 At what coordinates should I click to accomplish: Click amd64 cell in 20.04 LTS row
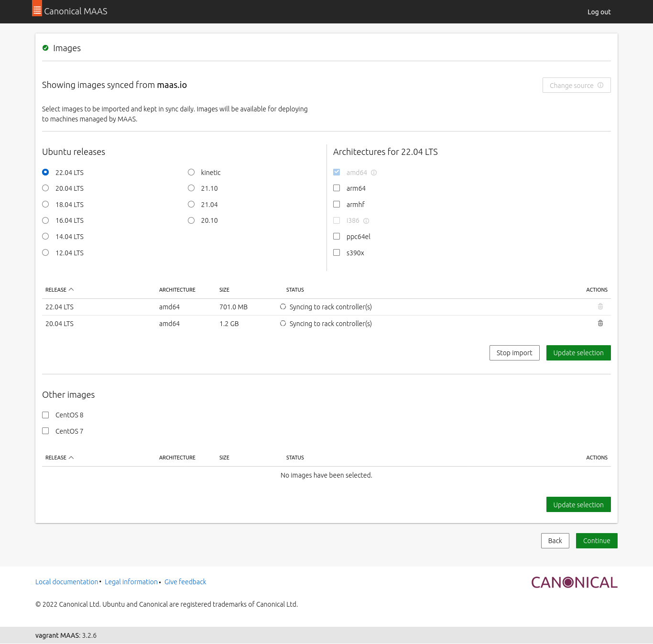pos(169,324)
